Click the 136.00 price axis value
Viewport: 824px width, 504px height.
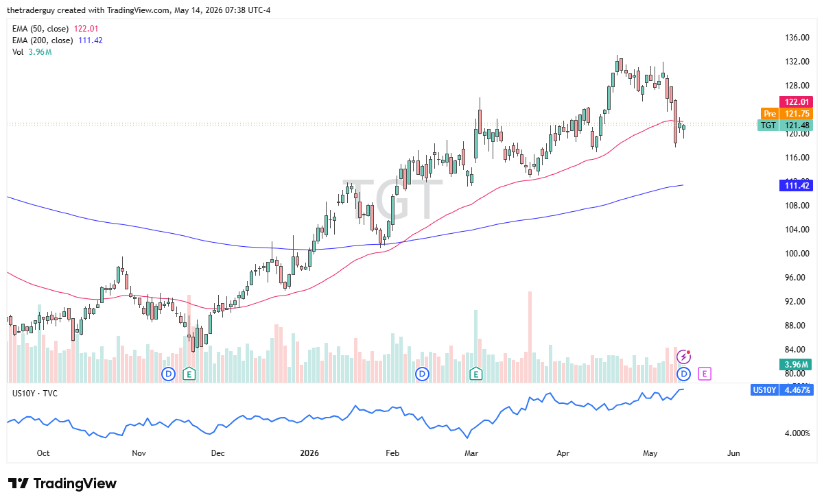797,38
